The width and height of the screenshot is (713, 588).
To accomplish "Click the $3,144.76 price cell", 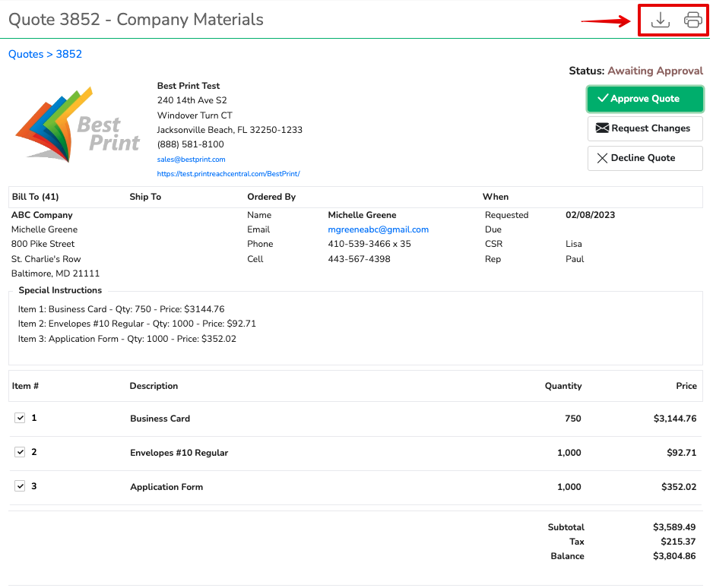I will 675,419.
